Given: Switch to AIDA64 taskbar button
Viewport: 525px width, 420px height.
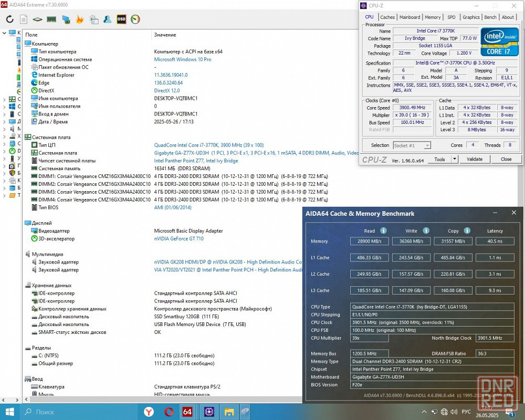Looking at the screenshot, I should [187, 412].
